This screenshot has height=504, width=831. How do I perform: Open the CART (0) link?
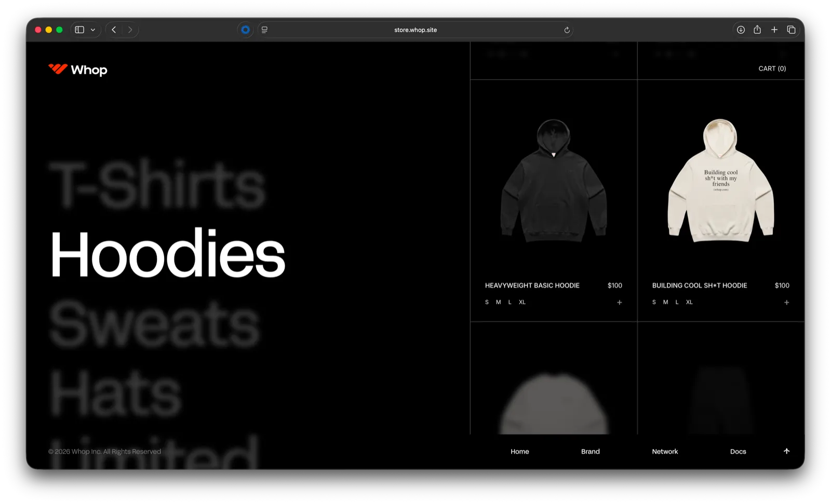tap(772, 69)
